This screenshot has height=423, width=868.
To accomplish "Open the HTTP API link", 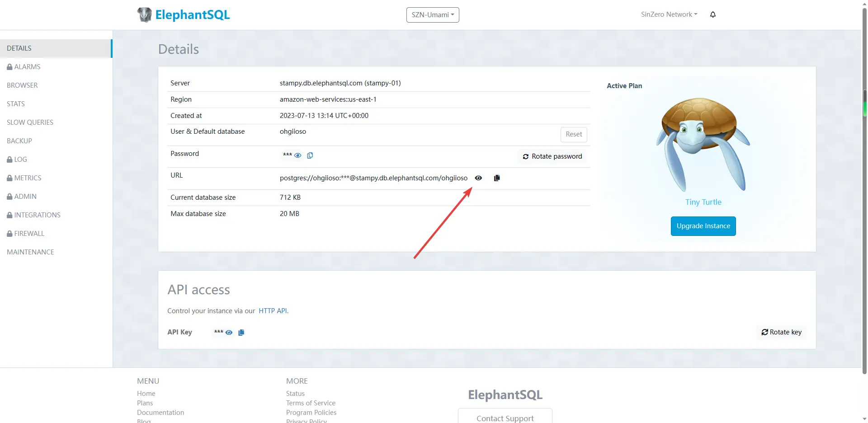I will (273, 311).
